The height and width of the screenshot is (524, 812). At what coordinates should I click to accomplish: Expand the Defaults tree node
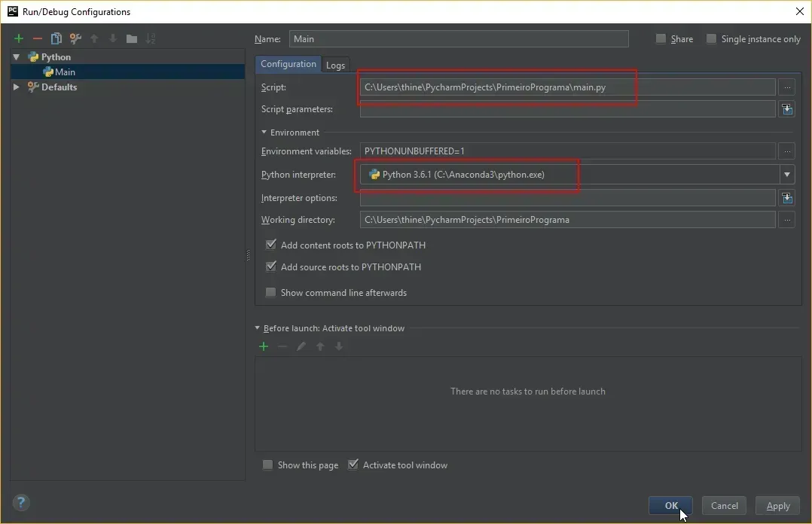pyautogui.click(x=16, y=87)
